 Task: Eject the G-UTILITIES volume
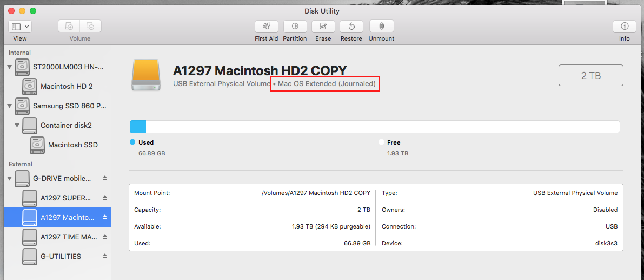coord(105,256)
